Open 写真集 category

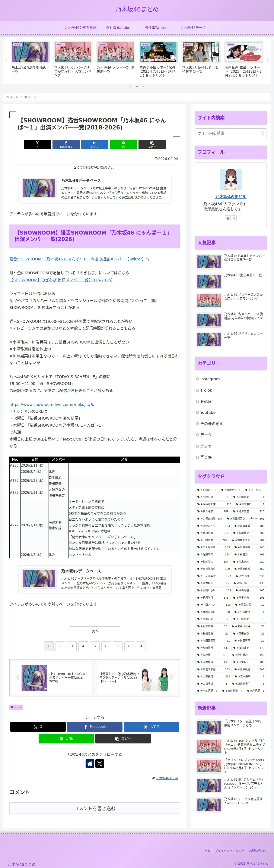231,457
